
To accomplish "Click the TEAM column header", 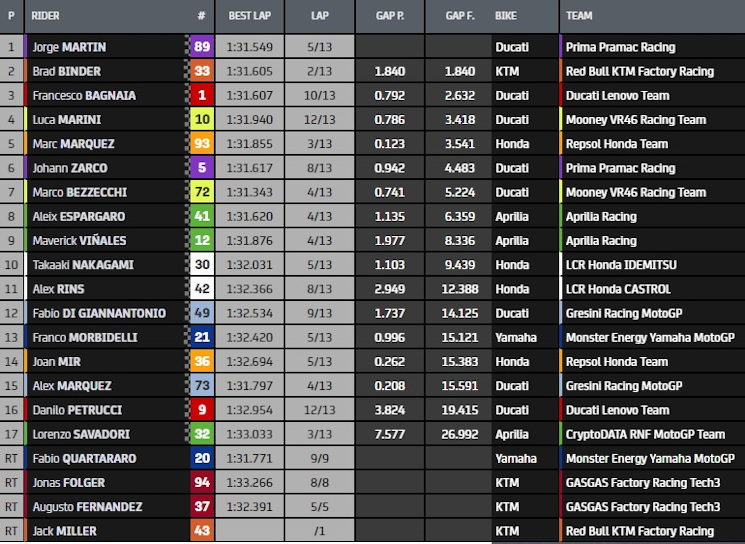I will point(579,16).
